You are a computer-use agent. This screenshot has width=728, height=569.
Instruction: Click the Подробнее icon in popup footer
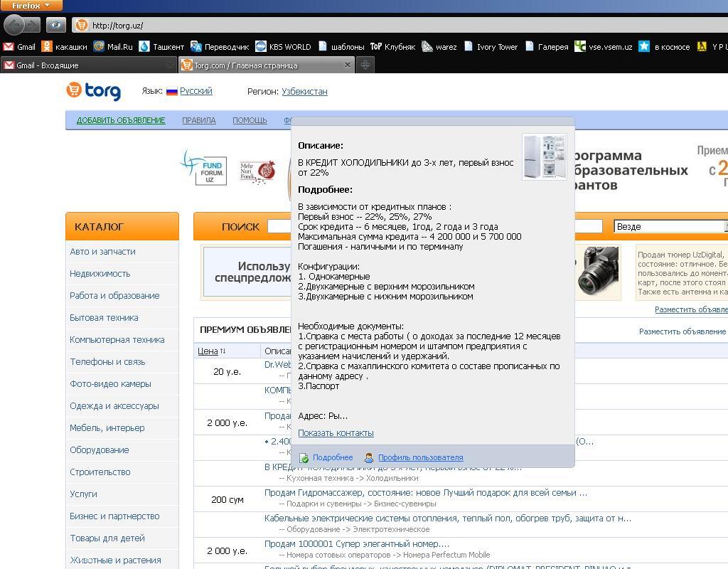pos(304,458)
